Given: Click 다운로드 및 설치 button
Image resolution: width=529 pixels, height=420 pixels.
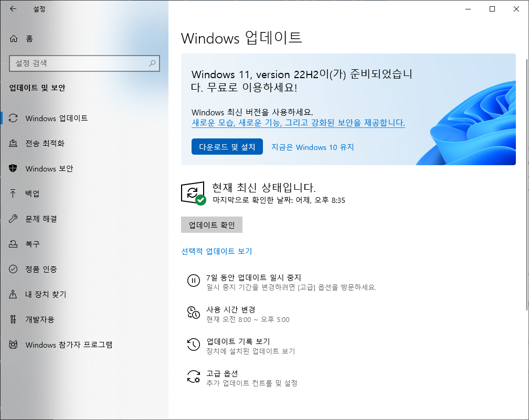Looking at the screenshot, I should point(227,147).
